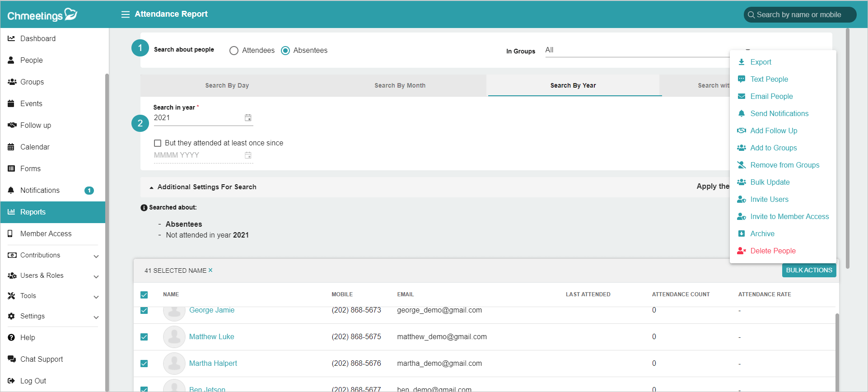Open calendar picker for MMMM YYYY field

[248, 155]
